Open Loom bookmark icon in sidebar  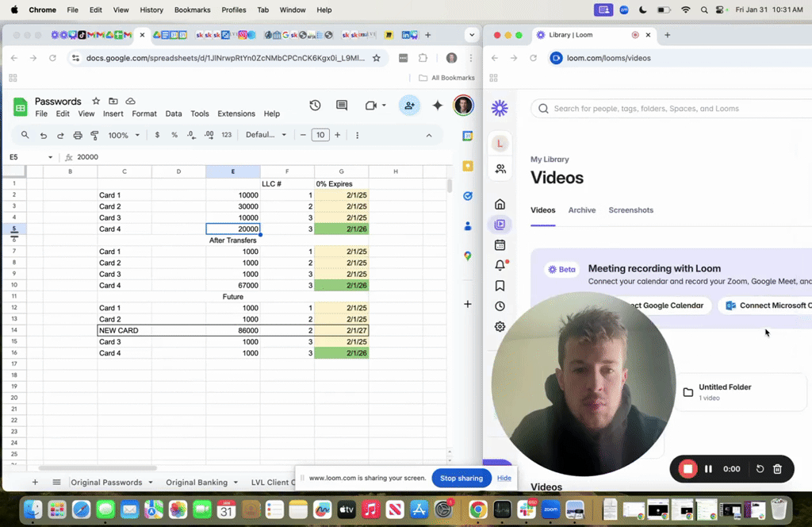500,286
